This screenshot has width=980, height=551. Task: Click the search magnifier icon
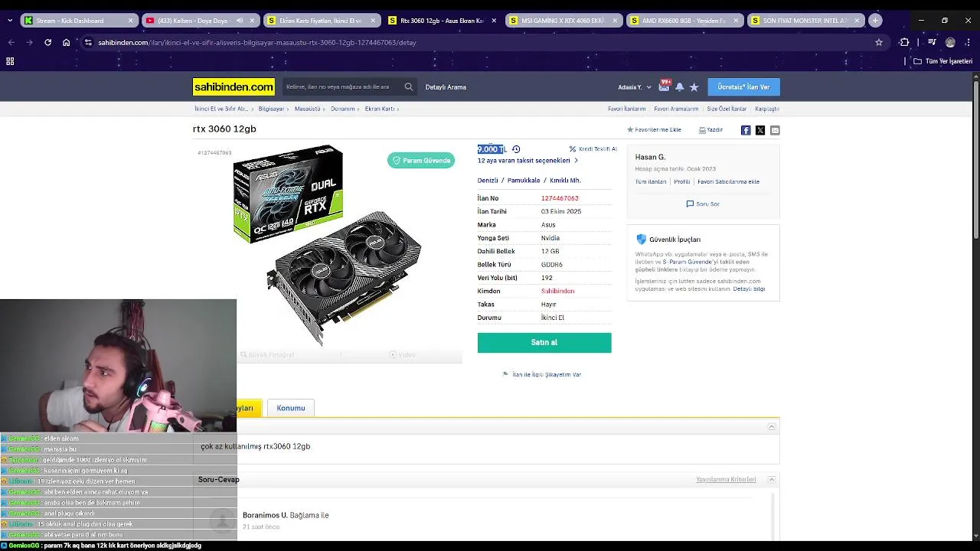pos(409,87)
